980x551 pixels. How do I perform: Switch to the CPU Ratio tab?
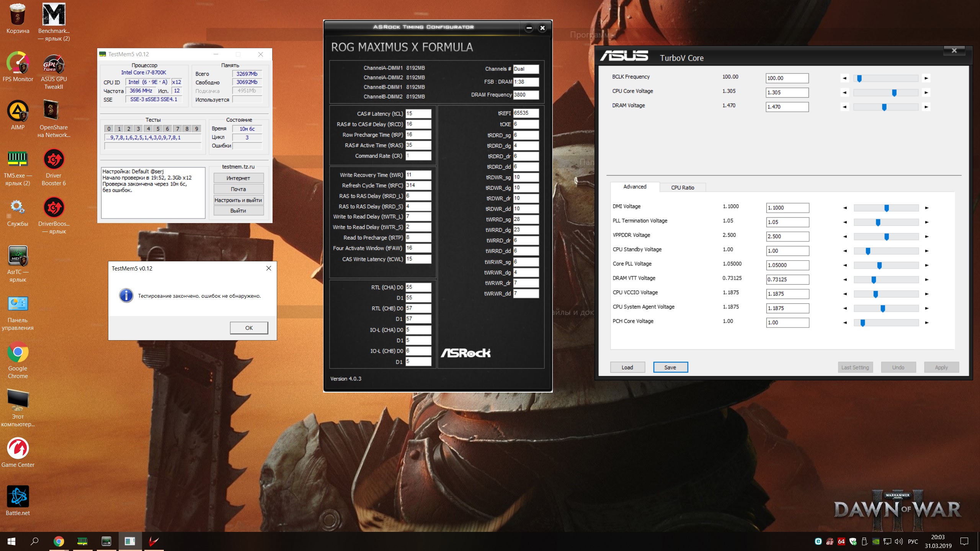682,187
